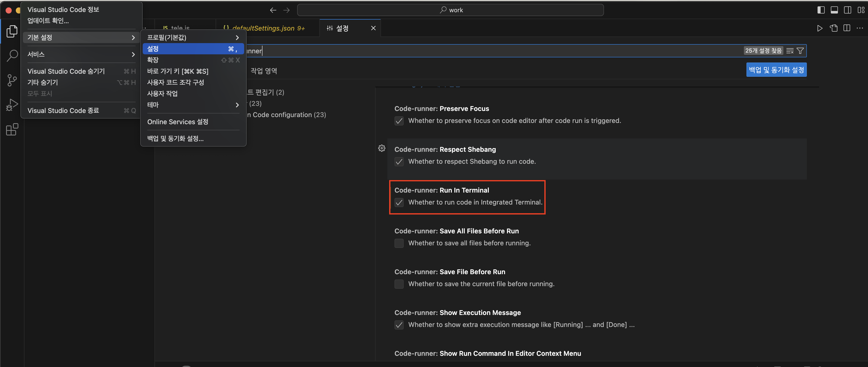Open 바로 가기 키 menu entry

pos(193,71)
